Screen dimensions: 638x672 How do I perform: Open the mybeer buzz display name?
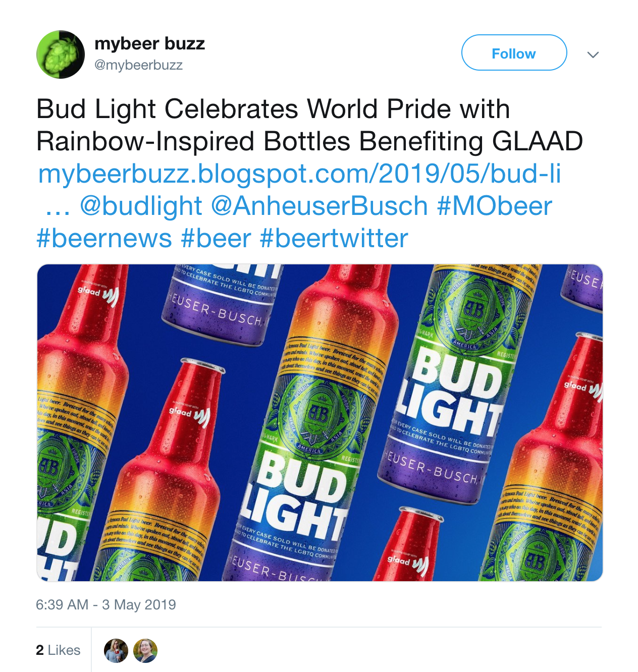(x=149, y=43)
